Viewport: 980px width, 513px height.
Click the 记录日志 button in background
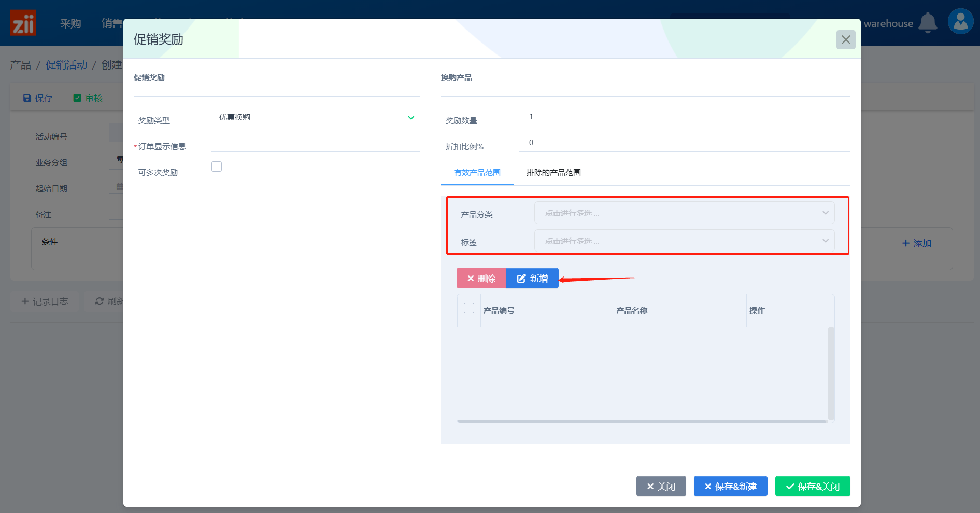[45, 301]
